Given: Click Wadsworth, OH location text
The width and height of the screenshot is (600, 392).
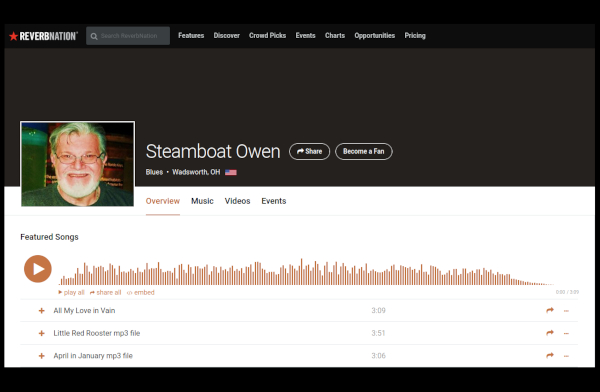Looking at the screenshot, I should (196, 172).
